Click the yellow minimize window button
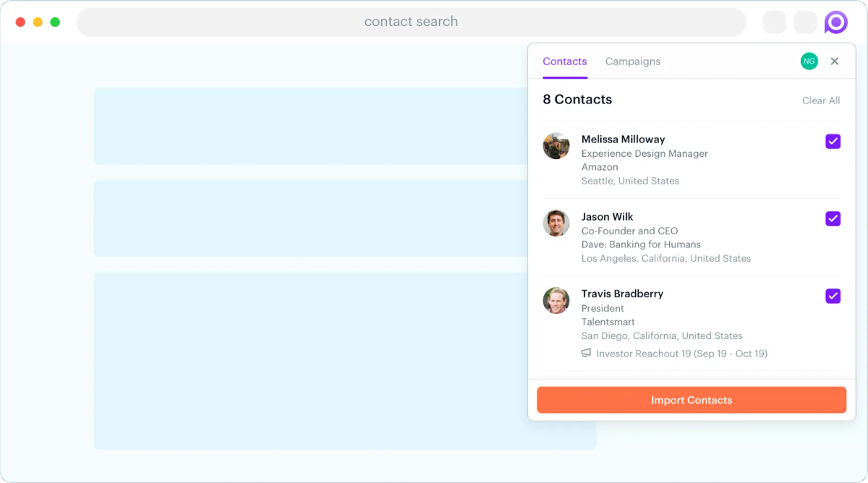 click(38, 22)
